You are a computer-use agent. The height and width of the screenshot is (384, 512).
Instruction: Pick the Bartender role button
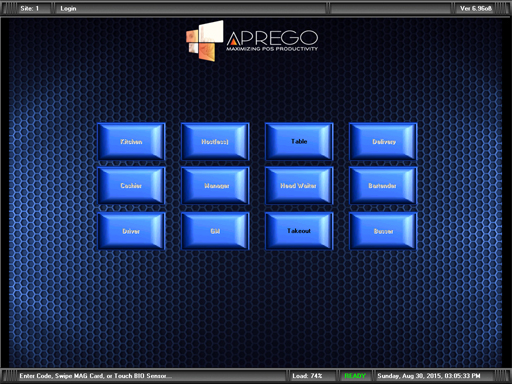point(383,186)
